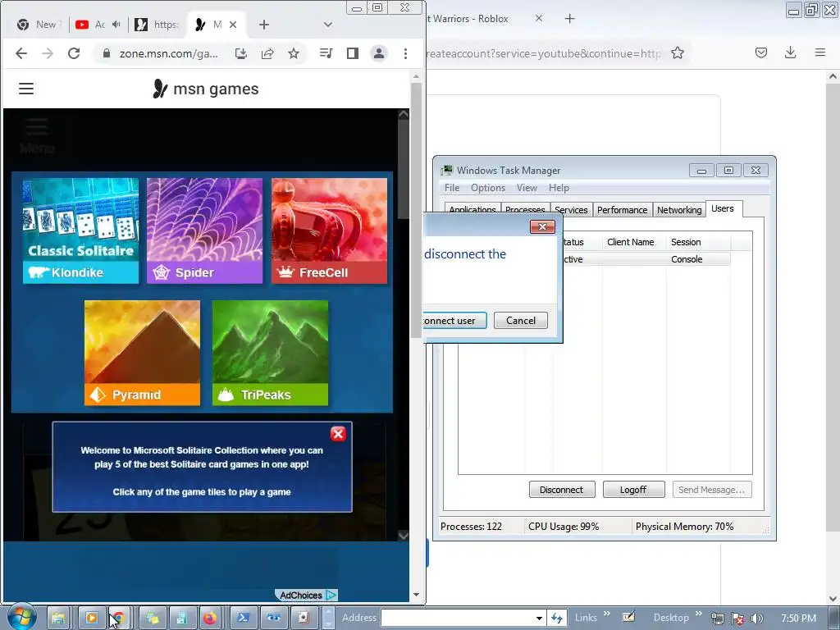Close the Warriors - Roblox Firefox tab
The width and height of the screenshot is (840, 630).
[539, 18]
